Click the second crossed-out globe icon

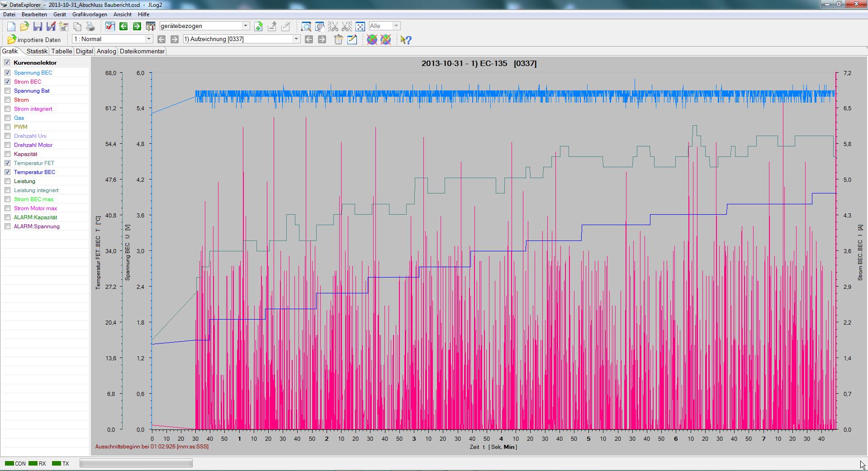point(385,40)
